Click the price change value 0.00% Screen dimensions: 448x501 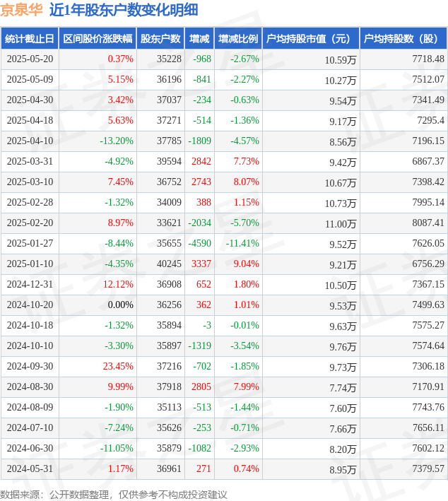(x=120, y=305)
